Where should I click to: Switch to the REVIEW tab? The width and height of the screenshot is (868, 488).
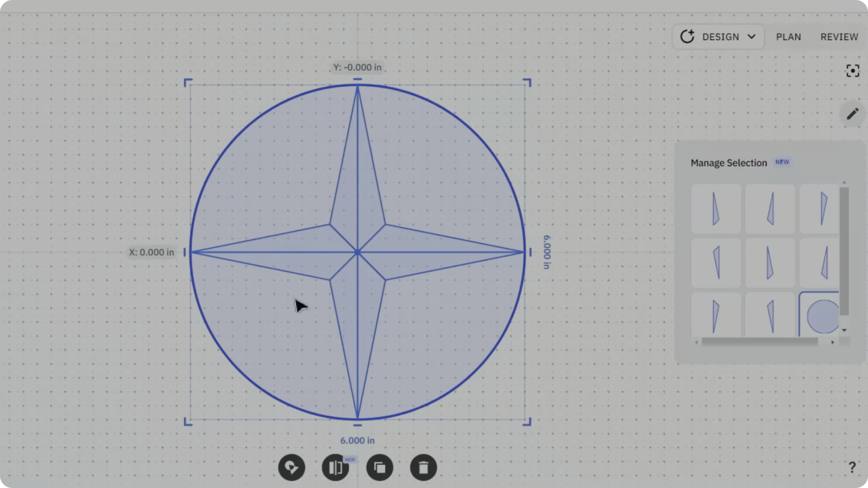click(839, 36)
